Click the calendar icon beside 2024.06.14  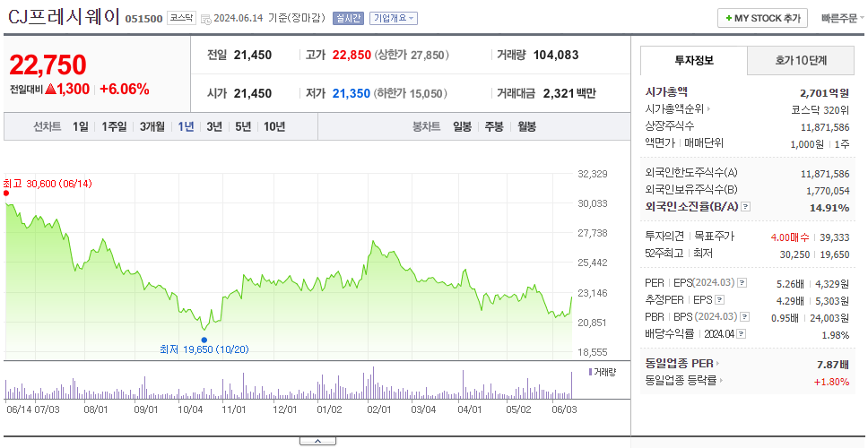tap(205, 20)
